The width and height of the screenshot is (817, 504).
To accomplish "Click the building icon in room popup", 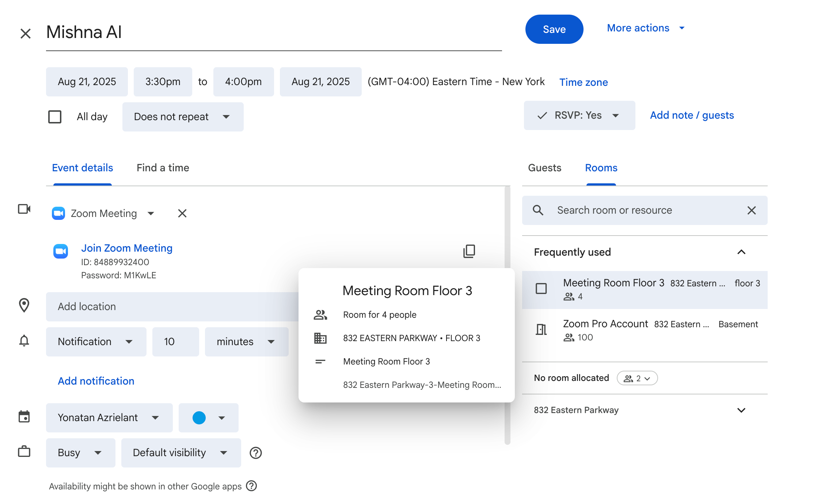I will coord(320,338).
